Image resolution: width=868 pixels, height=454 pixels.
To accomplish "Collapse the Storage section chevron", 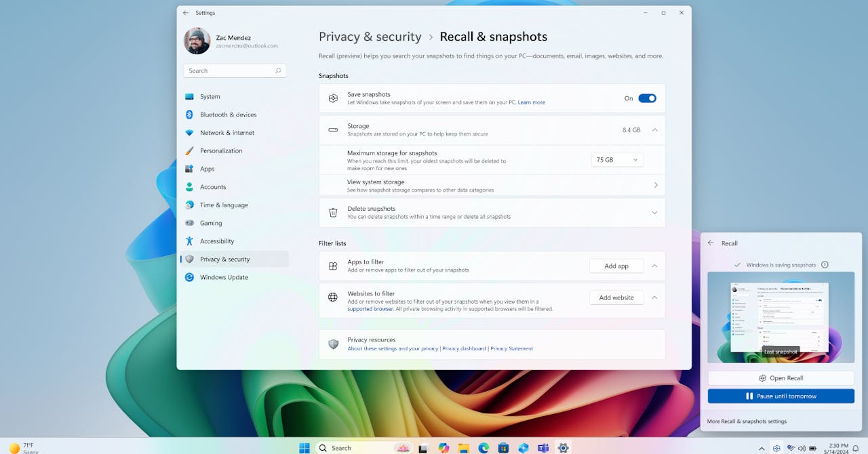I will (654, 130).
